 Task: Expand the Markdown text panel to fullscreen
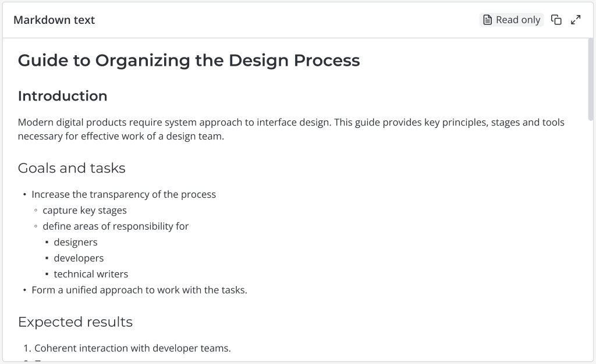click(576, 20)
